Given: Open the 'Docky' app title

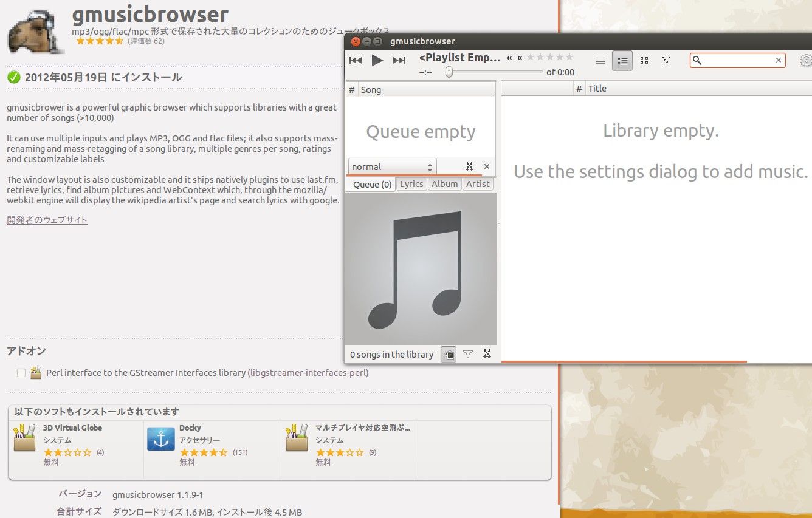Looking at the screenshot, I should pyautogui.click(x=190, y=428).
